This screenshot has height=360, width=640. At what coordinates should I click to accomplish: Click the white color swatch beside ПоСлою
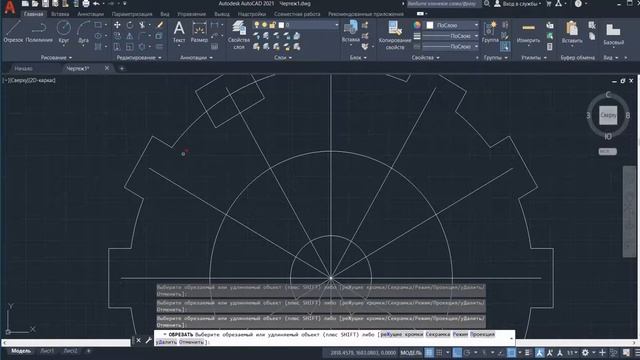tap(430, 25)
